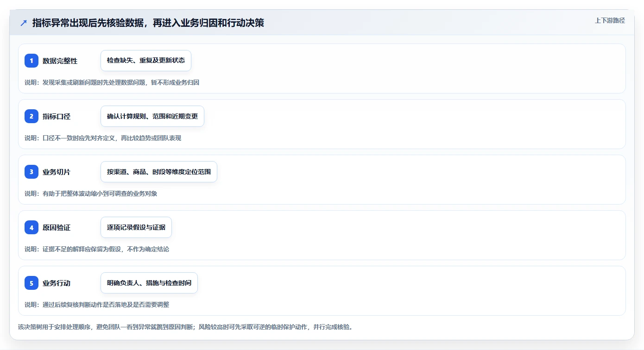The width and height of the screenshot is (644, 350).
Task: Click the step 4 number badge
Action: (32, 227)
